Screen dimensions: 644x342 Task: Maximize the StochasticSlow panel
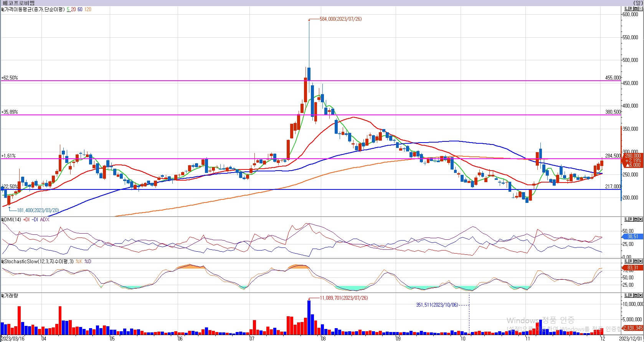point(635,261)
